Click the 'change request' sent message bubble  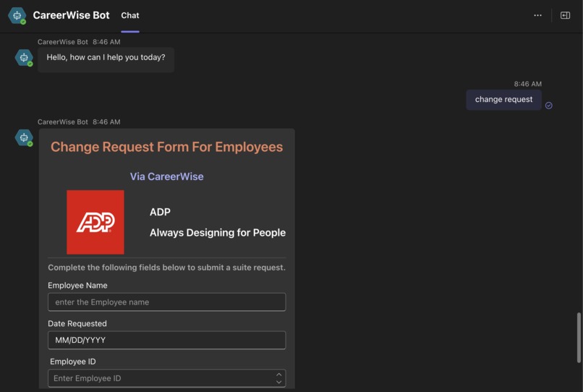click(503, 100)
